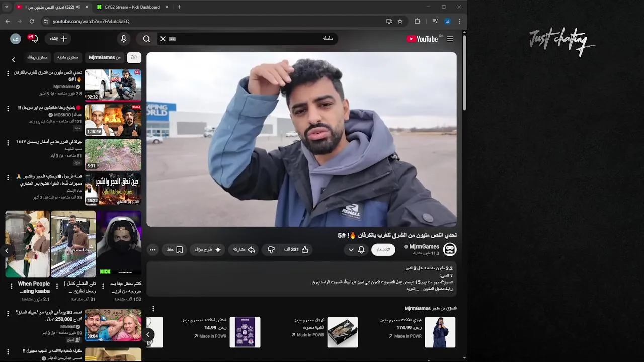644x362 pixels.
Task: Open the hoodie product priced 174.99
Action: click(x=440, y=332)
